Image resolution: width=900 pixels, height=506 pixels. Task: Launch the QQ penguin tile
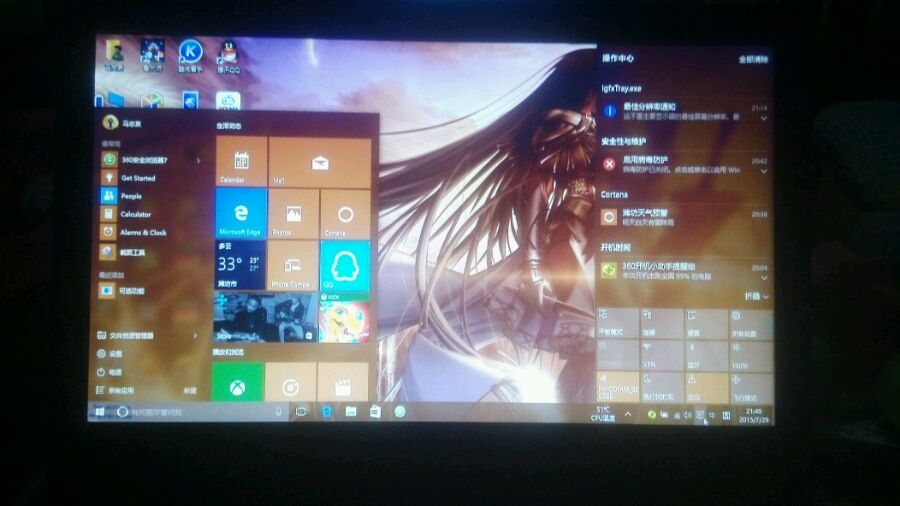(344, 266)
